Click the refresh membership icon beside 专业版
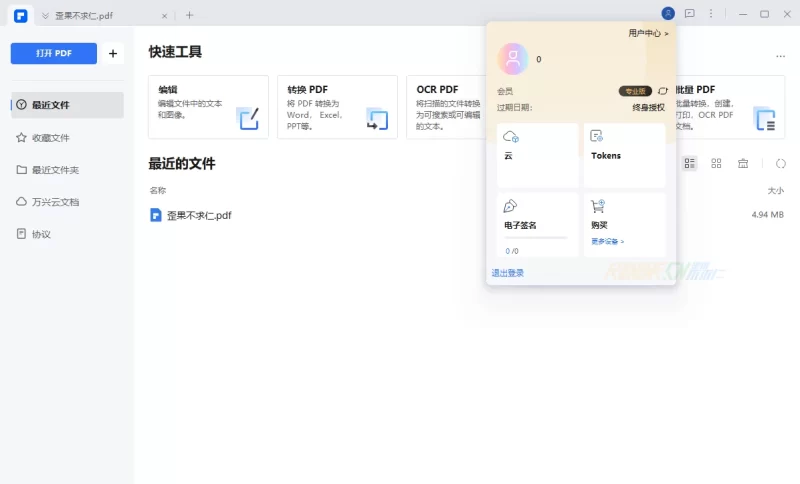Viewport: 800px width, 484px height. point(662,91)
